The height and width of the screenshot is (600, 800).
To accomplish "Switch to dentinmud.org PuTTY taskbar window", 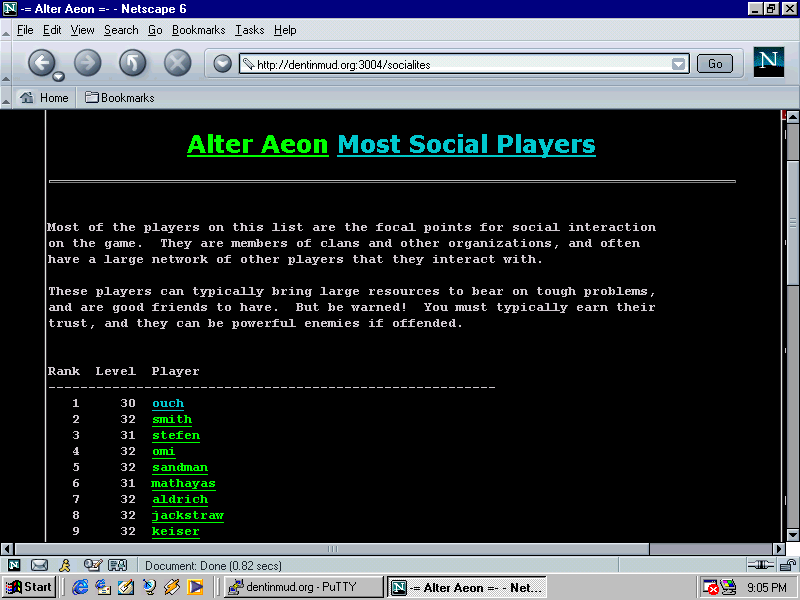I will (x=304, y=587).
